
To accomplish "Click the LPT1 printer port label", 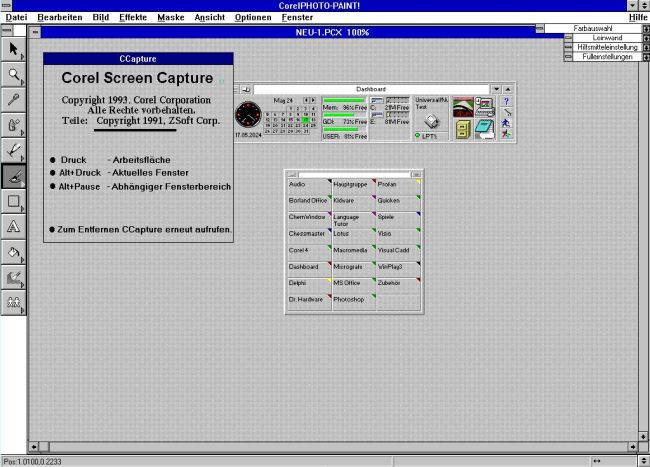I will [429, 136].
